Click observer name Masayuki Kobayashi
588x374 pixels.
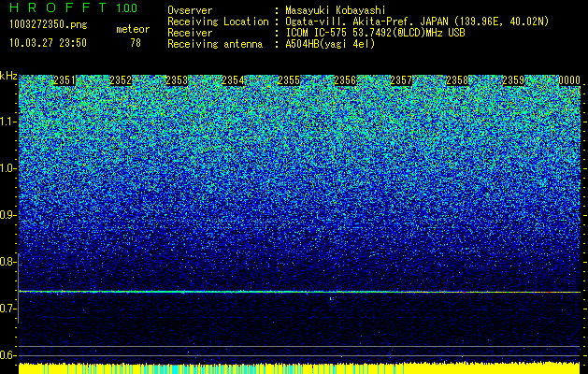tap(336, 11)
